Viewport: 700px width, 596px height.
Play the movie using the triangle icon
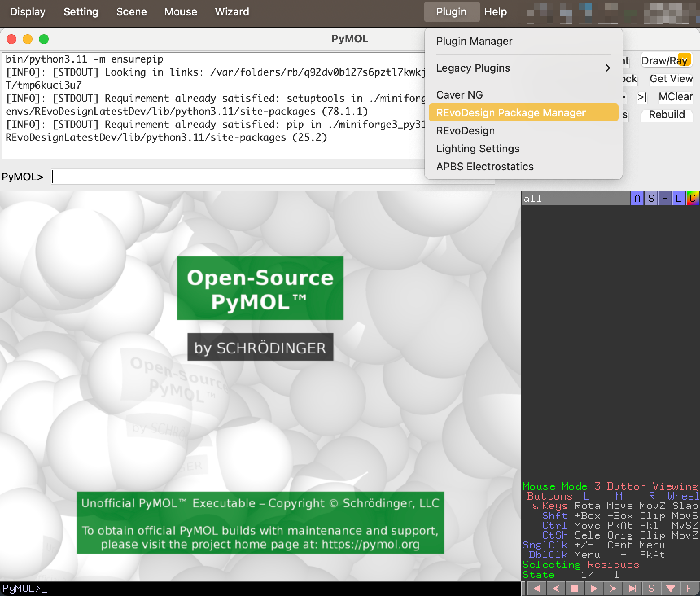(x=594, y=588)
